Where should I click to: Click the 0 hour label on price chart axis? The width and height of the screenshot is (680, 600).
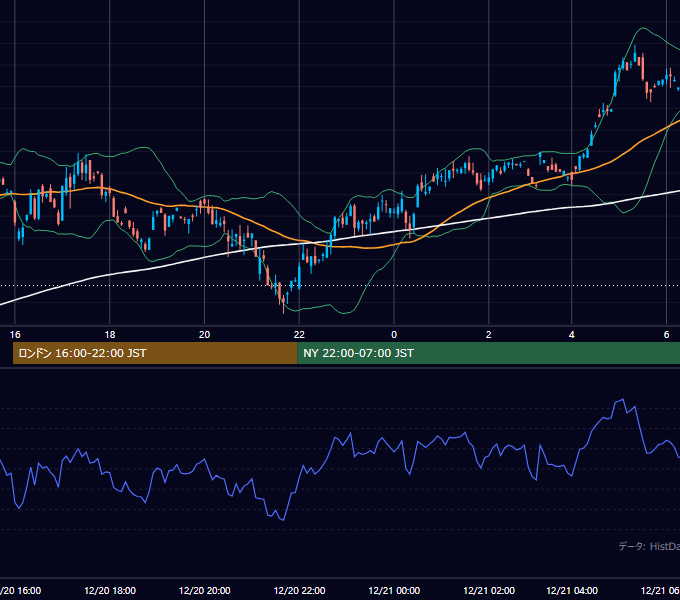click(394, 335)
